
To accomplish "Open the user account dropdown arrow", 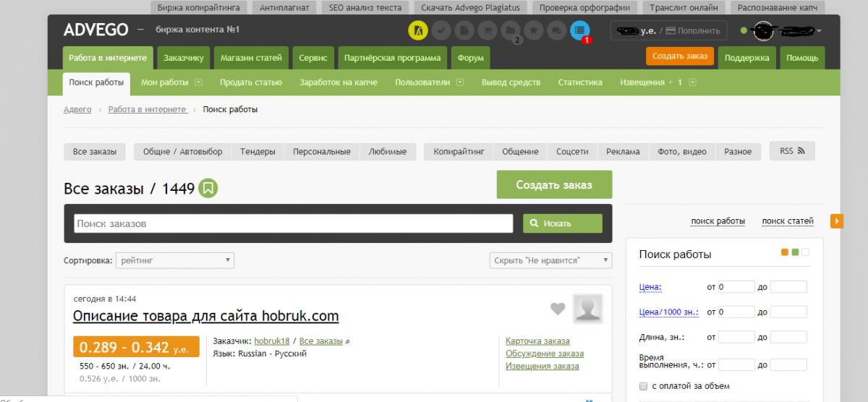I will tap(819, 31).
